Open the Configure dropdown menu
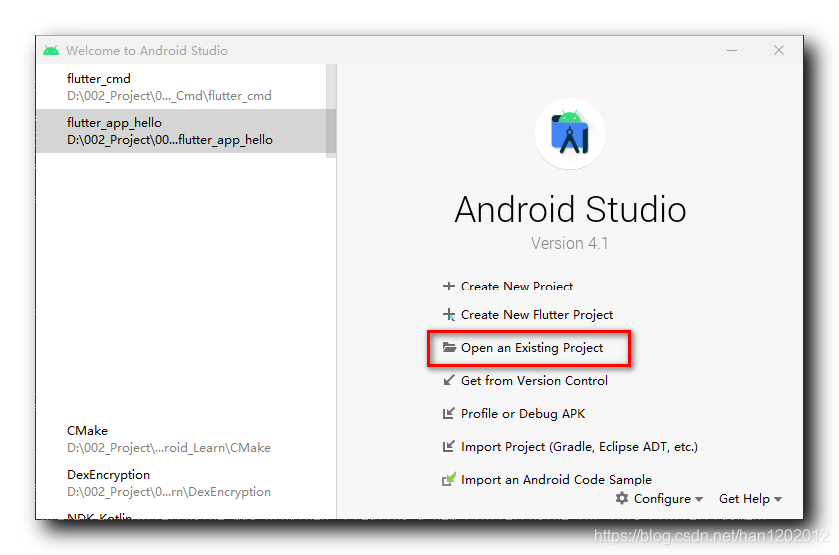This screenshot has width=839, height=555. point(659,499)
